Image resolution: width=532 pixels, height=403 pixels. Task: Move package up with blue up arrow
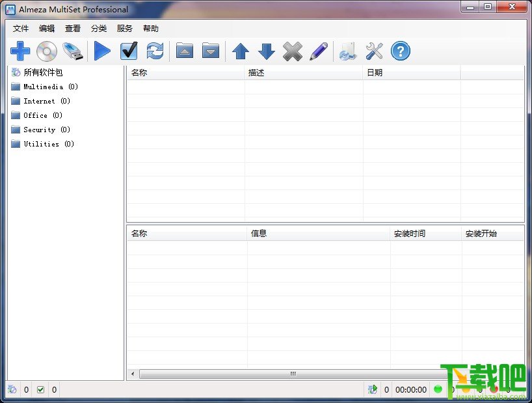coord(241,51)
